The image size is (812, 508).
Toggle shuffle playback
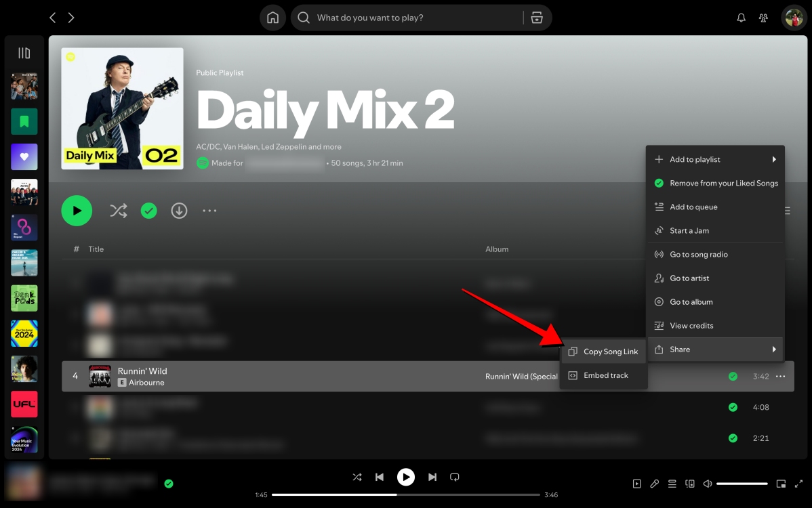point(357,477)
